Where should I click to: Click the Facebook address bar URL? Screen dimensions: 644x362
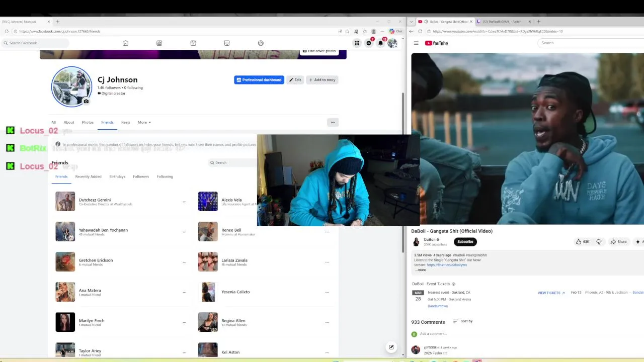60,31
